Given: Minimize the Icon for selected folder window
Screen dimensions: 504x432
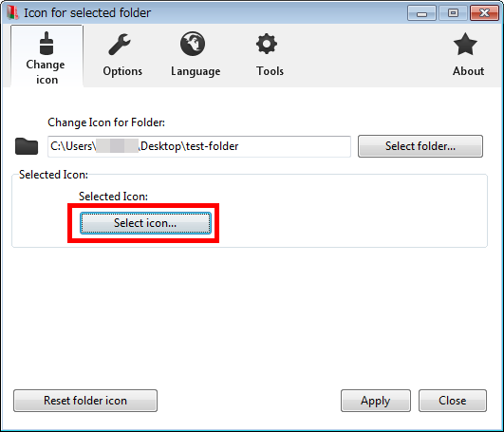Looking at the screenshot, I should point(421,13).
